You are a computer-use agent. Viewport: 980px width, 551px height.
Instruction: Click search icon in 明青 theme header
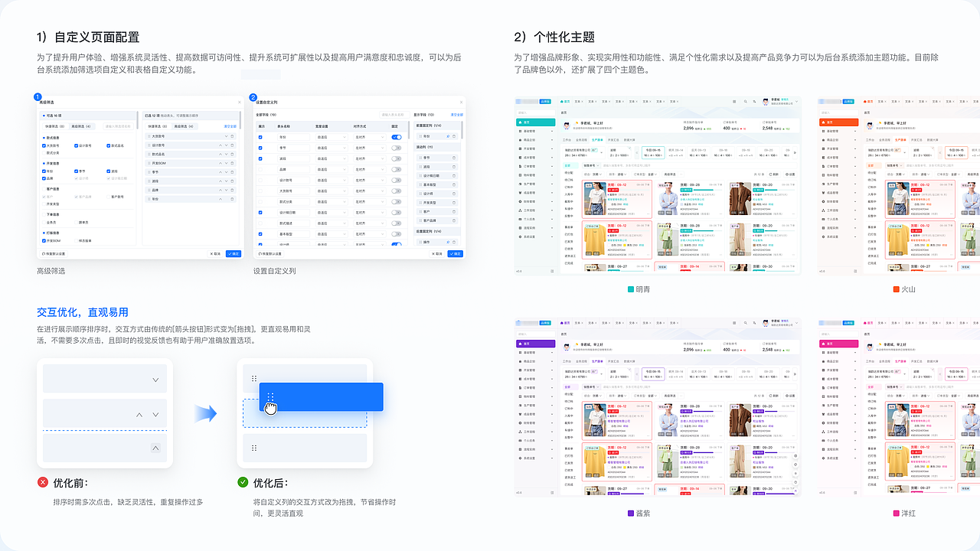[x=746, y=102]
